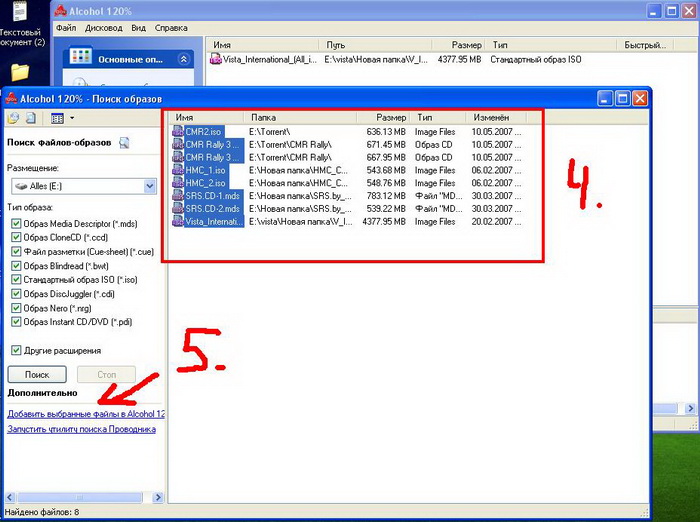700x522 pixels.
Task: Open the Справка menu
Action: (x=171, y=28)
